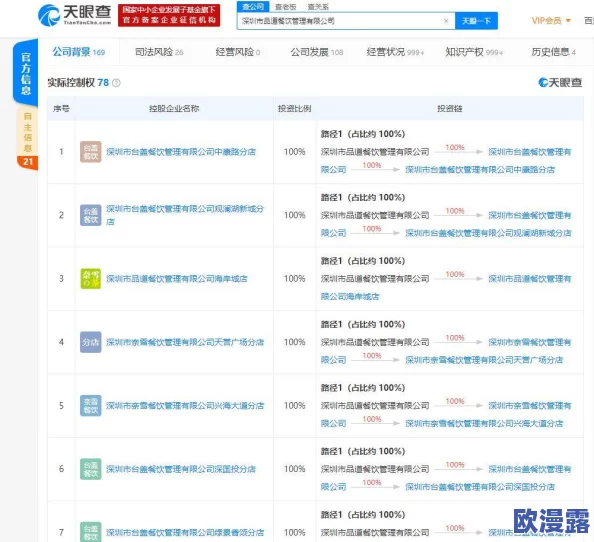Open the 公司背景 169 tab

pyautogui.click(x=78, y=52)
